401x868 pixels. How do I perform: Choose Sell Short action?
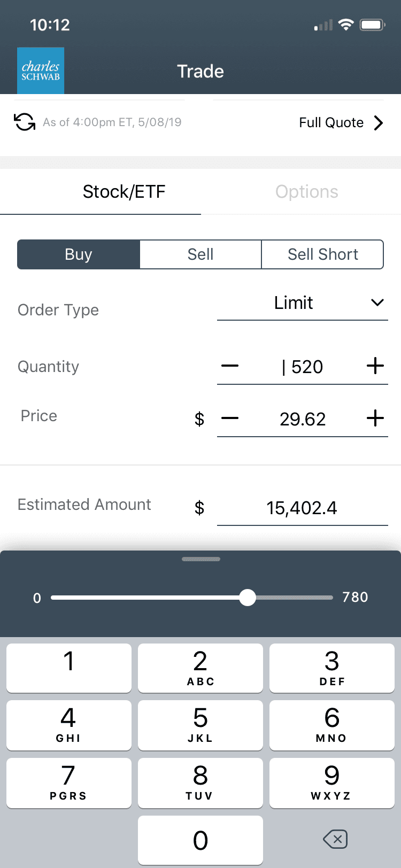coord(322,254)
